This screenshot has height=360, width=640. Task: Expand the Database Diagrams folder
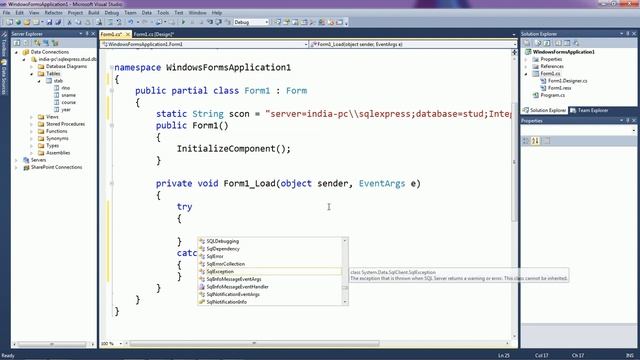31,67
